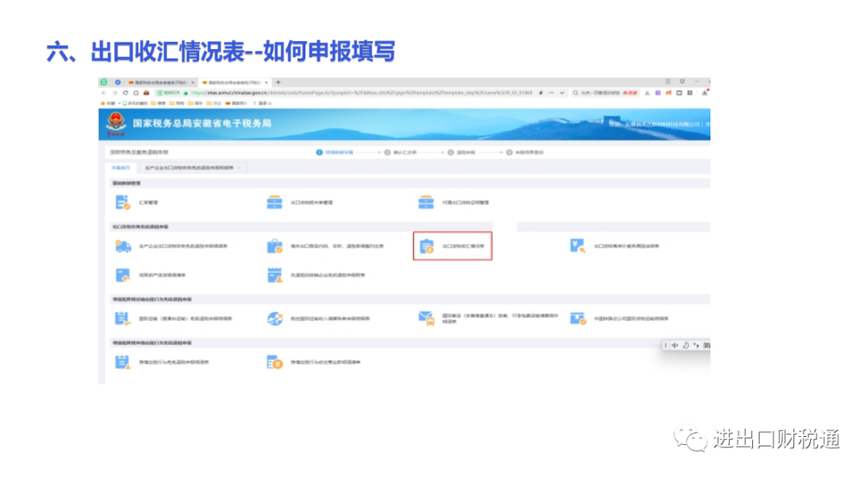Click the 跨境应税行为收讫营业款明细清单 ¥ icon

tap(275, 362)
